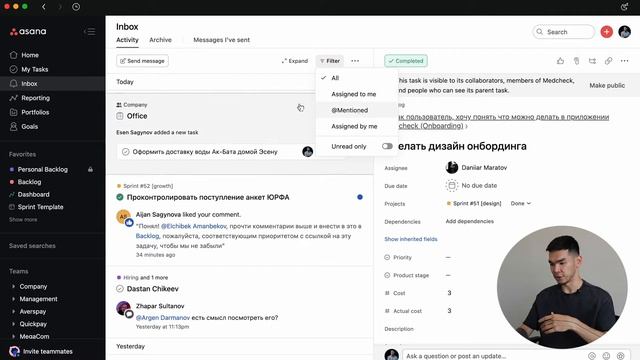Expand the Management team

13,299
